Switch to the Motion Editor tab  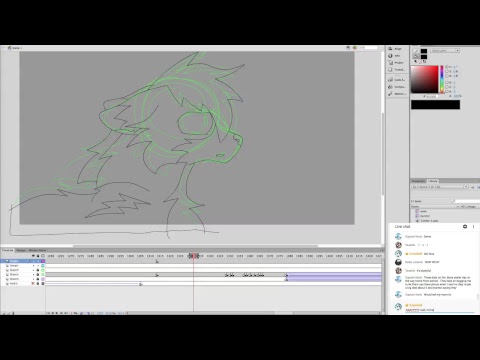click(x=37, y=250)
